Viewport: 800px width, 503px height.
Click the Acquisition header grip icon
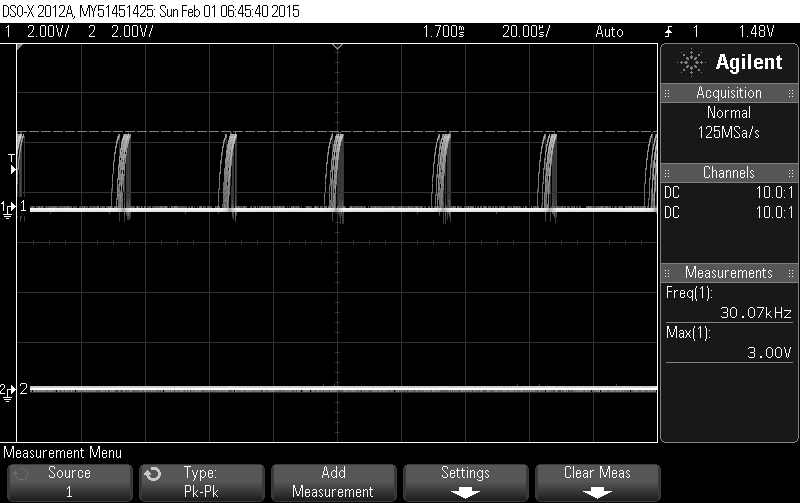667,93
